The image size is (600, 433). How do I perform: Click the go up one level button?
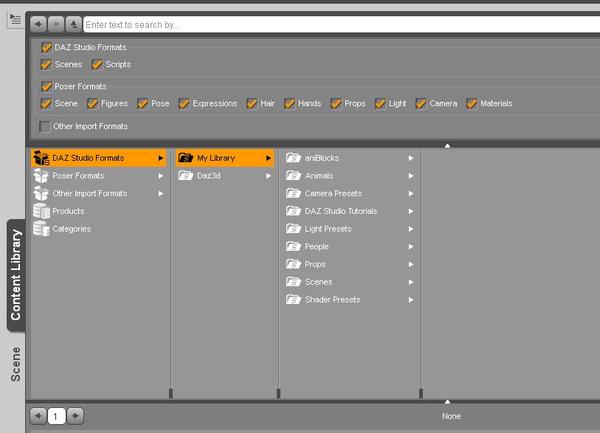(x=73, y=24)
